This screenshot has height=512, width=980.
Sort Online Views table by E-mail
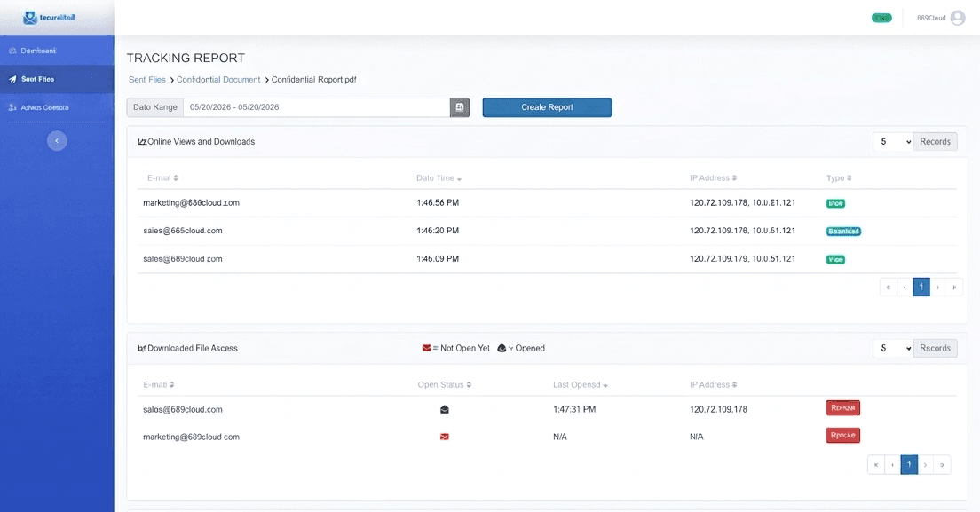(x=162, y=178)
